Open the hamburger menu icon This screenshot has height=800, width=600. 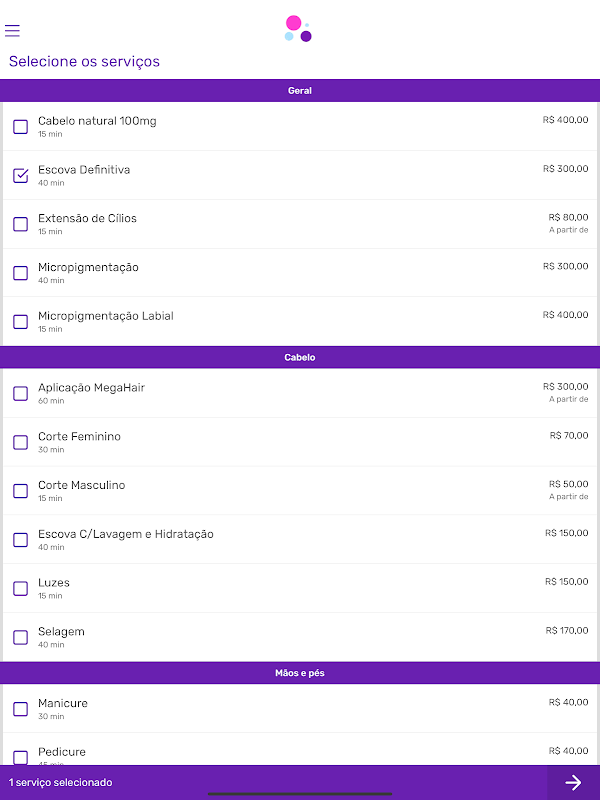pyautogui.click(x=12, y=31)
